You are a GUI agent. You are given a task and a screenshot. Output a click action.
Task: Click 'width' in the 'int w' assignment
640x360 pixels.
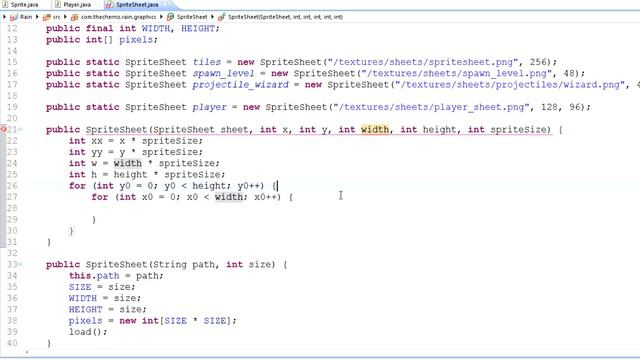click(127, 163)
